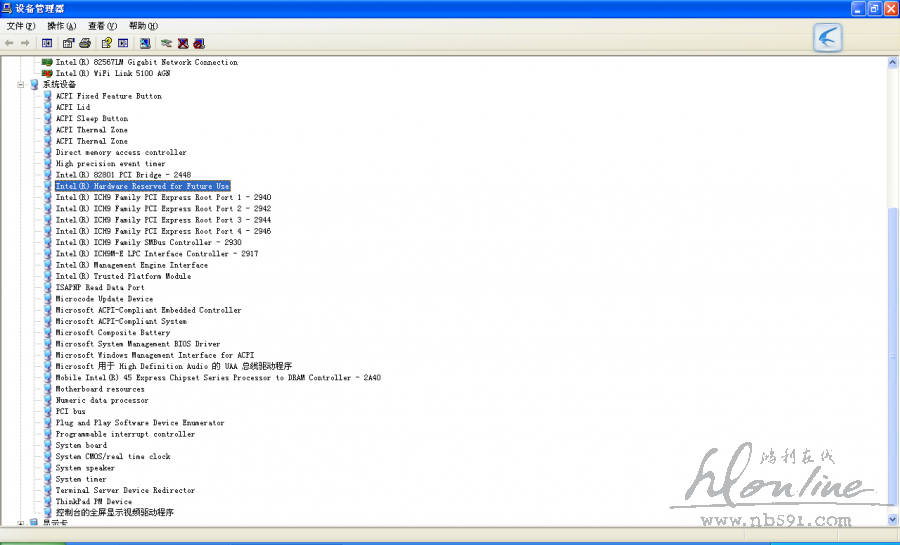Click the Update driver toolbar icon
Screen dimensions: 900x545
click(x=166, y=43)
